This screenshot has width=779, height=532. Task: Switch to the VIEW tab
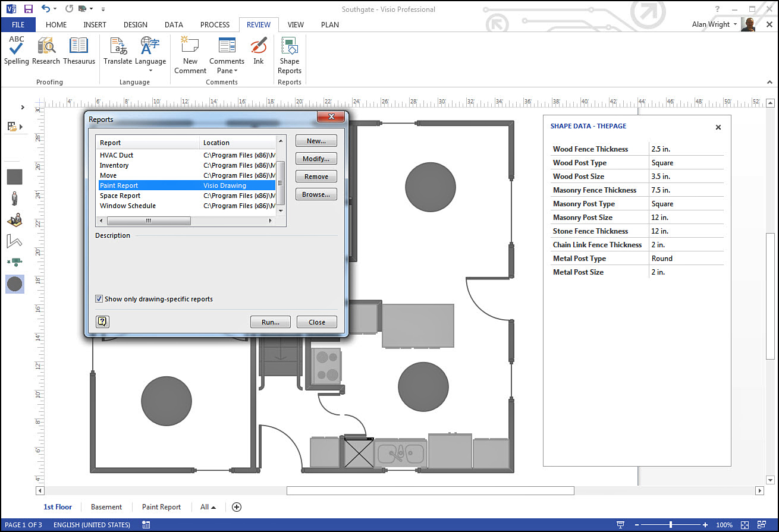pos(296,24)
